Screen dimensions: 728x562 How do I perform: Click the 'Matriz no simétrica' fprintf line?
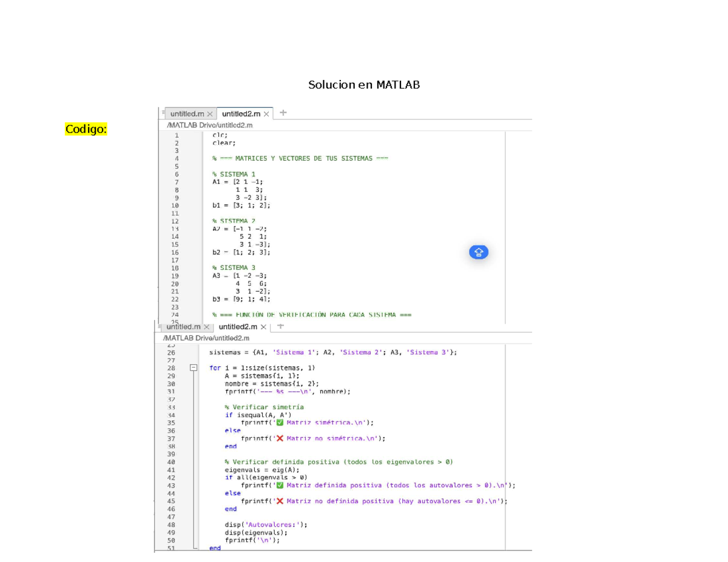click(313, 438)
